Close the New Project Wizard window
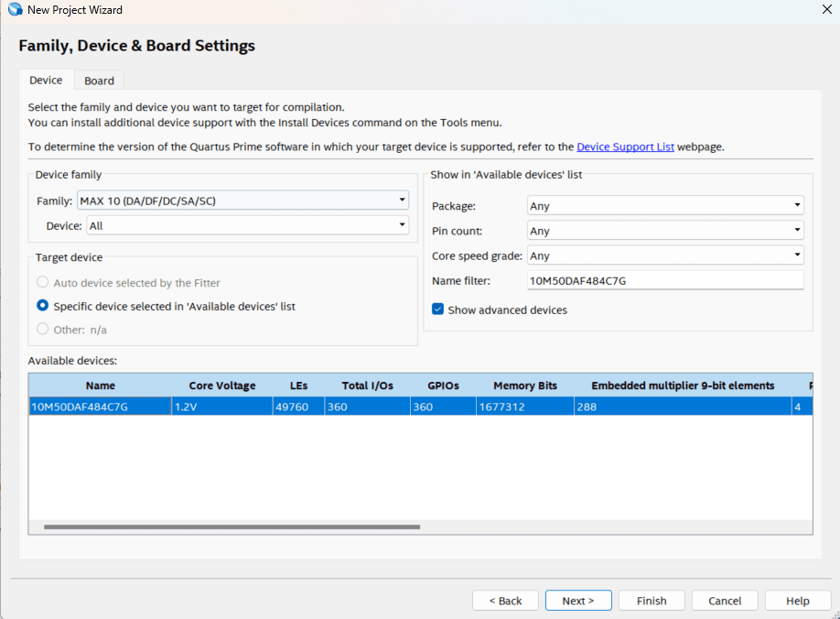 pos(826,9)
